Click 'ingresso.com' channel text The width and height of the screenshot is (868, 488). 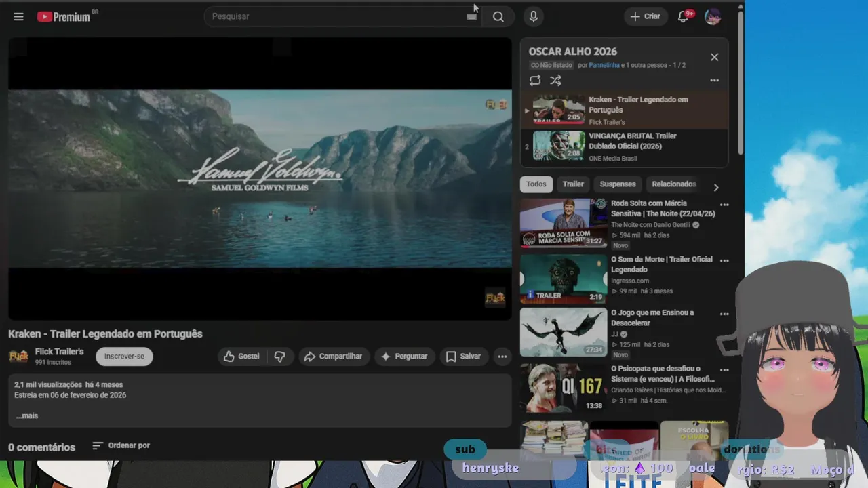(630, 281)
